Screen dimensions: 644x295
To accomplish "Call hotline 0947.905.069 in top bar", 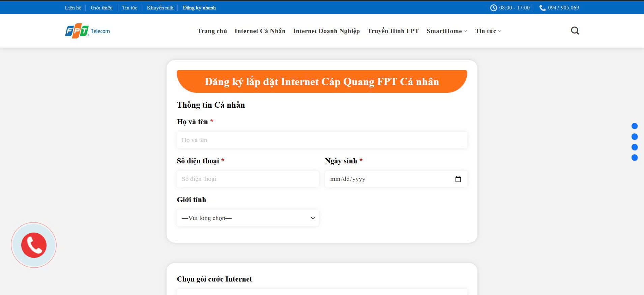I will [x=563, y=8].
